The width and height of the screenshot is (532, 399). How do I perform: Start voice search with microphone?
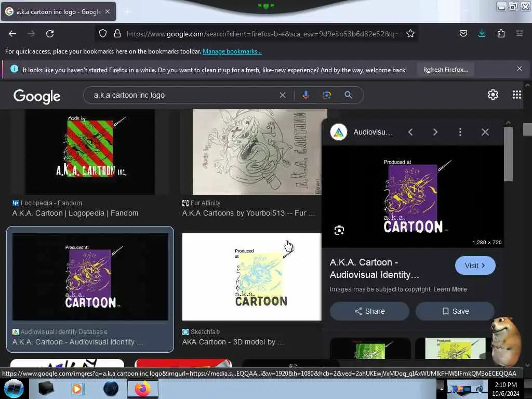point(305,95)
